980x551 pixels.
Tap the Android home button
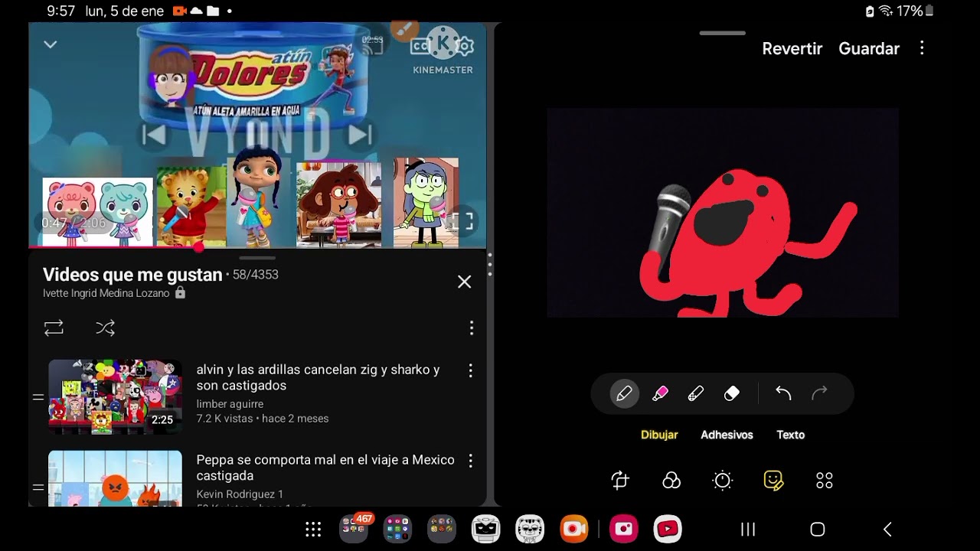[x=817, y=529]
